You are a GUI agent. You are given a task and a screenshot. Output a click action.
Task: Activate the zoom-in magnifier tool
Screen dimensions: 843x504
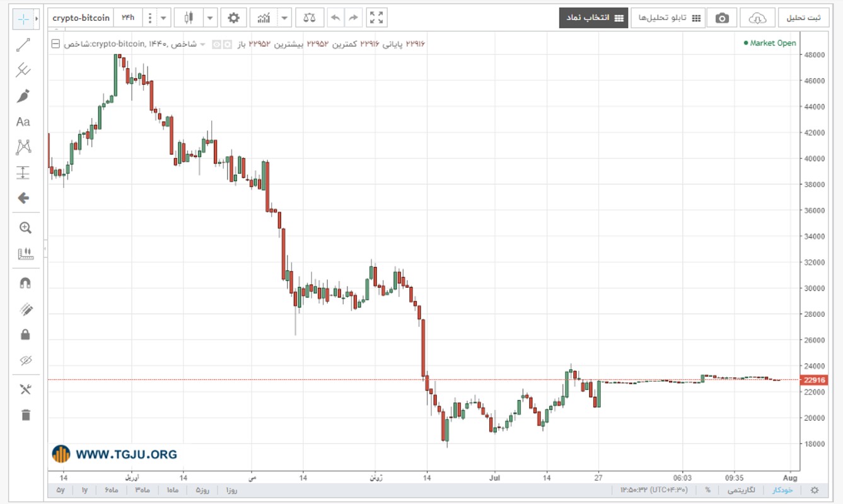[25, 228]
